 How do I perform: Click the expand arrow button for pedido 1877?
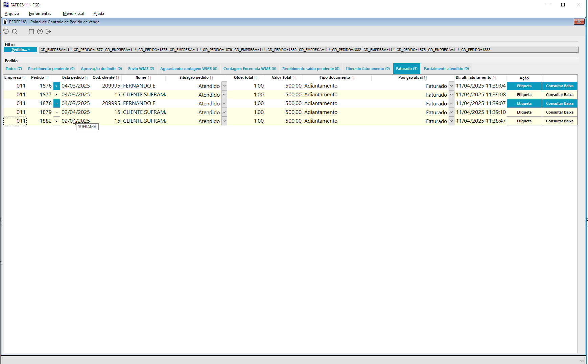[56, 95]
